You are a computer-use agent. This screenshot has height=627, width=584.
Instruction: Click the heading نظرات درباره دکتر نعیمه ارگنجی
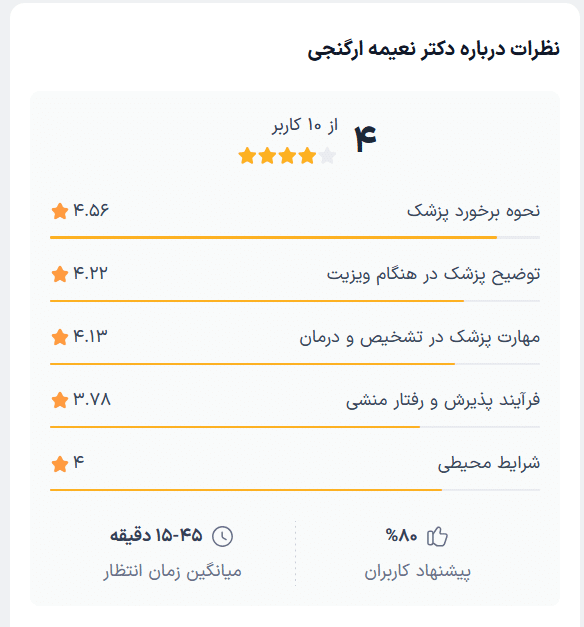[x=433, y=50]
